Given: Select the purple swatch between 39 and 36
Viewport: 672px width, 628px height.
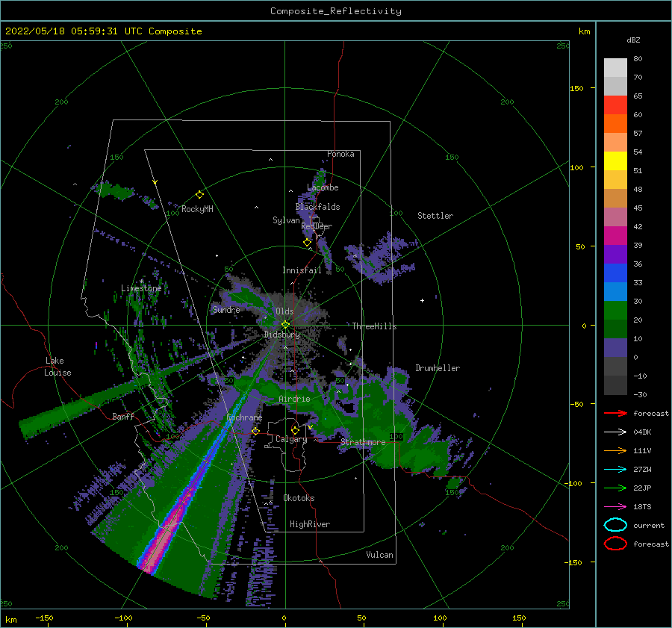Looking at the screenshot, I should 615,254.
